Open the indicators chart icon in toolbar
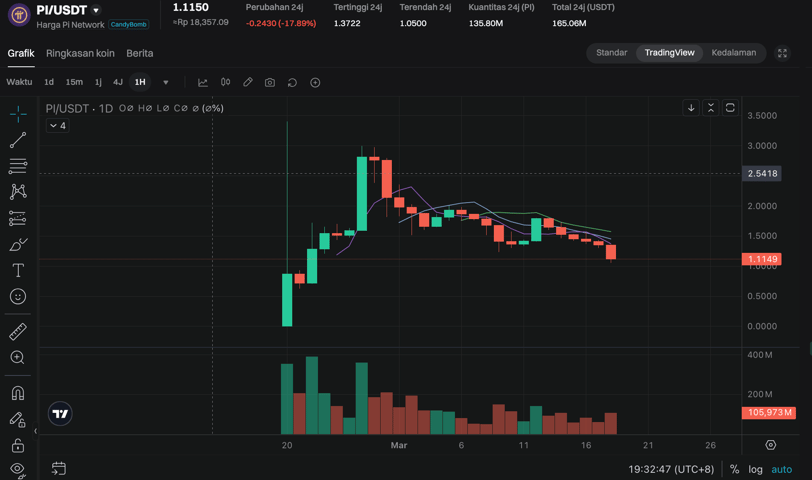 (x=203, y=82)
